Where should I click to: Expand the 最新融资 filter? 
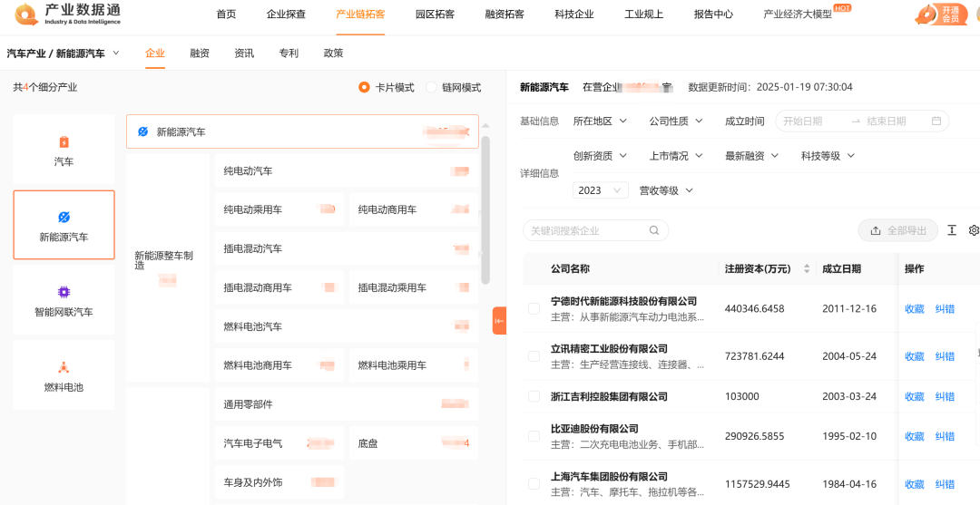point(752,156)
